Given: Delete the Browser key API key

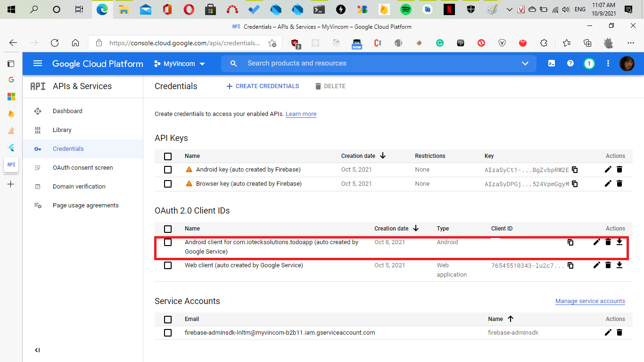Looking at the screenshot, I should point(619,184).
